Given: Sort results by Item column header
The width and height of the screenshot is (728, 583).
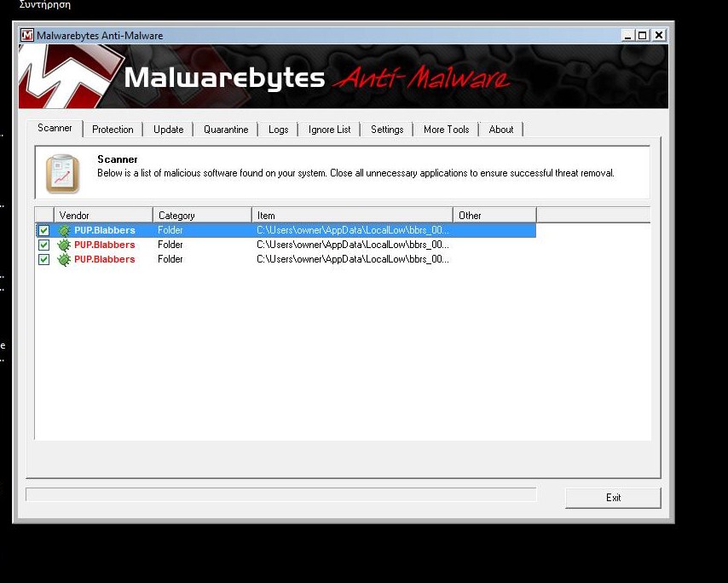Looking at the screenshot, I should tap(352, 216).
